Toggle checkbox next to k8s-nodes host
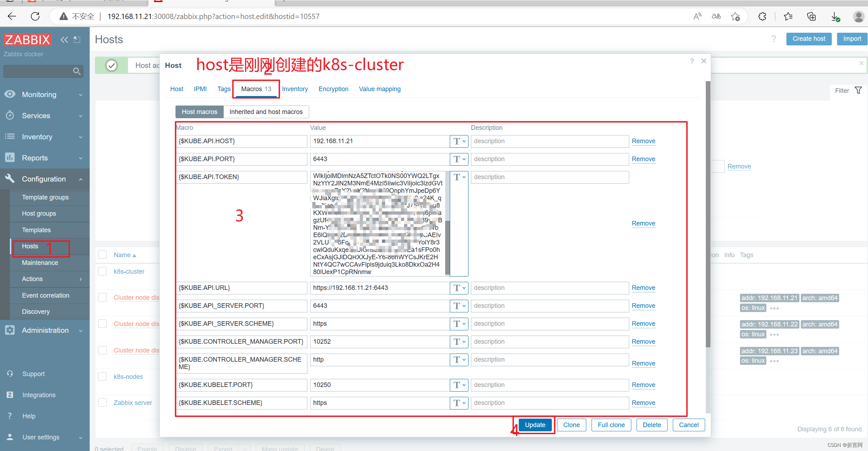 [x=103, y=376]
